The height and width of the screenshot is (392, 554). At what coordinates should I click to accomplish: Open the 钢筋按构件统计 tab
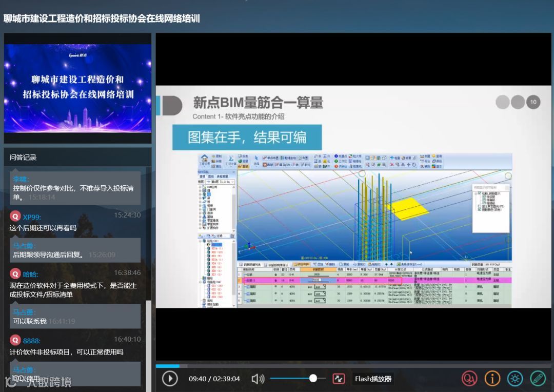tap(276, 265)
